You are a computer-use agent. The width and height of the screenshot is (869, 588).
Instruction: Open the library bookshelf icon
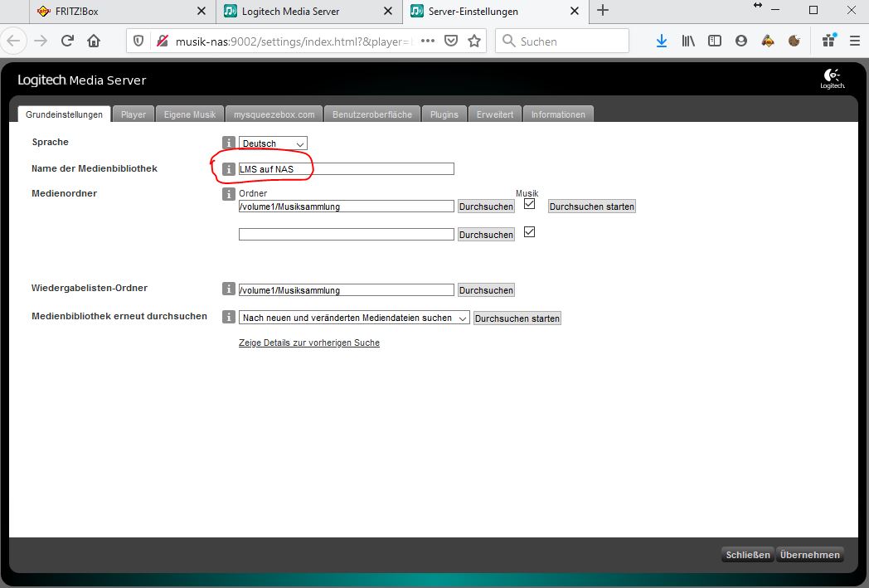point(687,41)
